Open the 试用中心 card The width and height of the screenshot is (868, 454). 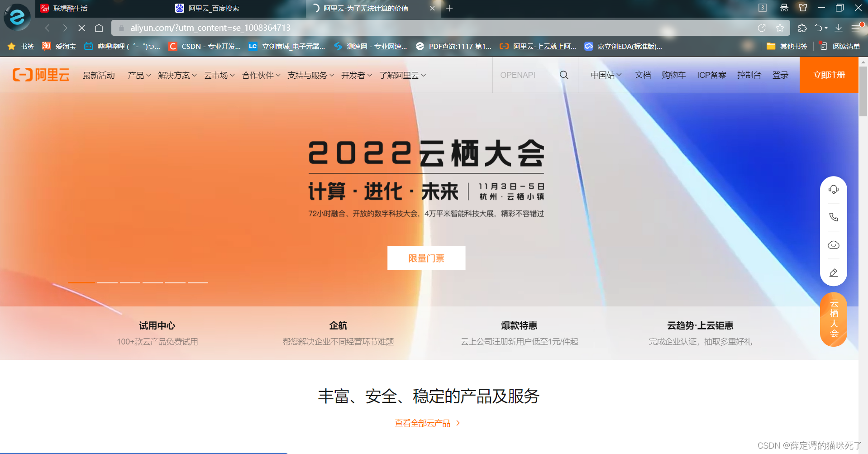click(157, 333)
